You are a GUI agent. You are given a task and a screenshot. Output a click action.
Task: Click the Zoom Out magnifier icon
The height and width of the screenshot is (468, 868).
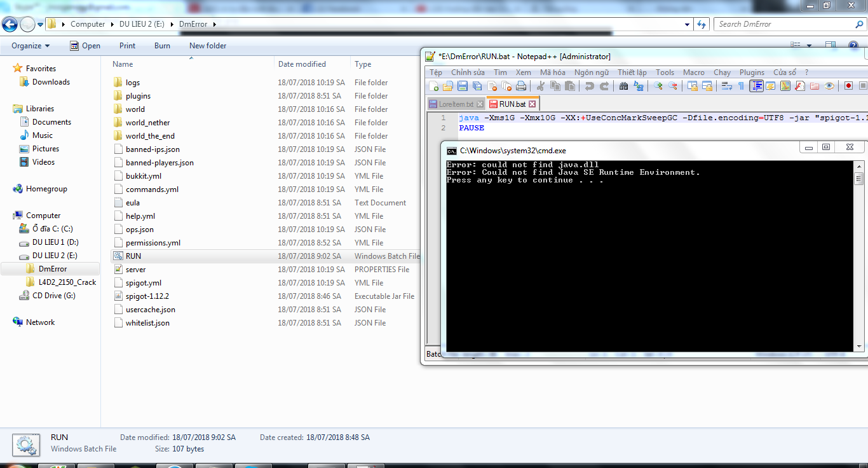[x=673, y=86]
